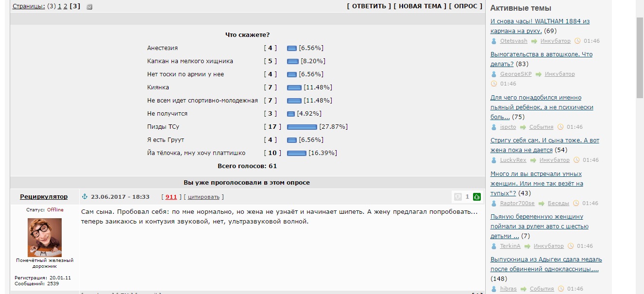Click the clock icon next to GeorgeSKP topic time
Screen dimensions: 644x294
tap(494, 84)
